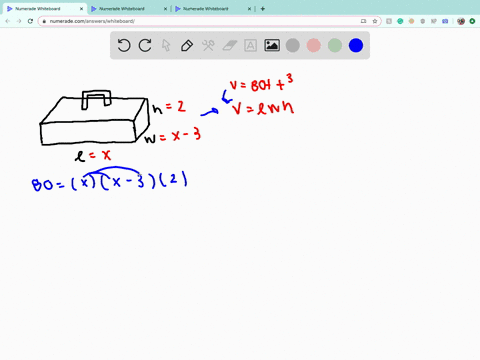The height and width of the screenshot is (360, 480).
Task: Open the blue rectangular extension icon
Action: click(445, 21)
